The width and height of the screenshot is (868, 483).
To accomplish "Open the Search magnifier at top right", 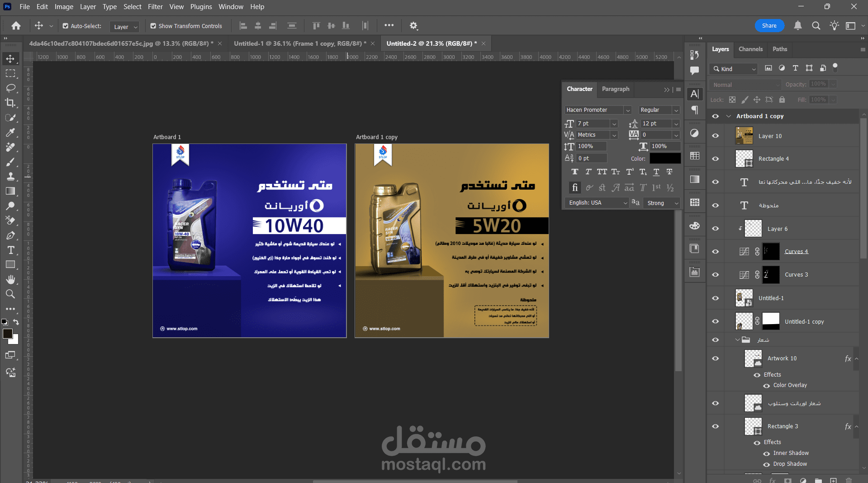I will (816, 26).
